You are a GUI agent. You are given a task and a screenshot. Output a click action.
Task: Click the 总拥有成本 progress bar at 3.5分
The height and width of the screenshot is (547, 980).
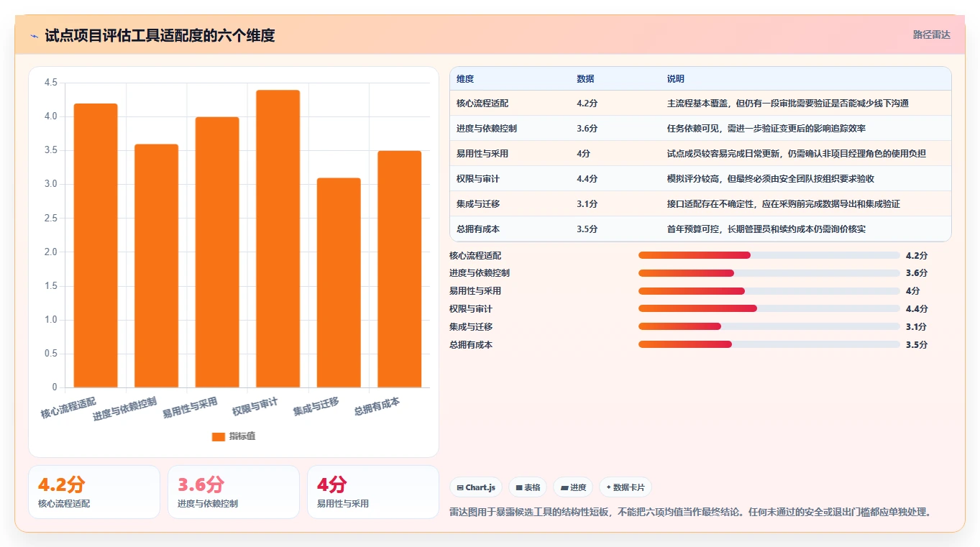(x=769, y=344)
